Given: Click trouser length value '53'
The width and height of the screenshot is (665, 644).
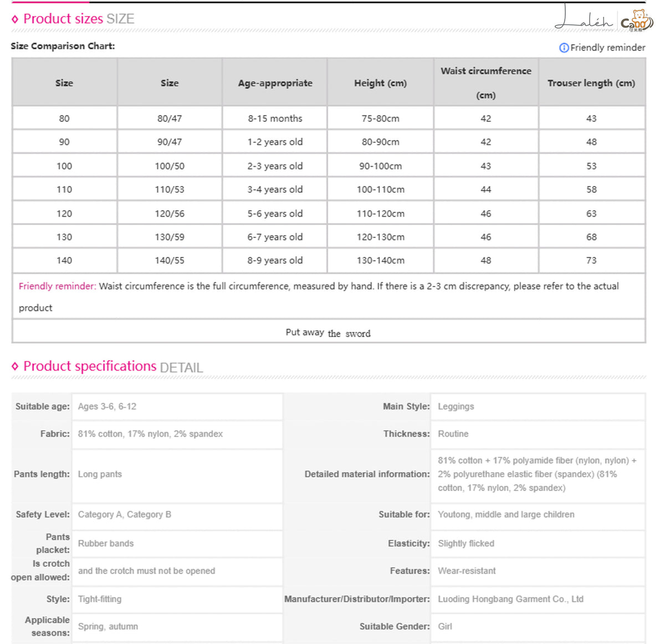Looking at the screenshot, I should coord(591,166).
